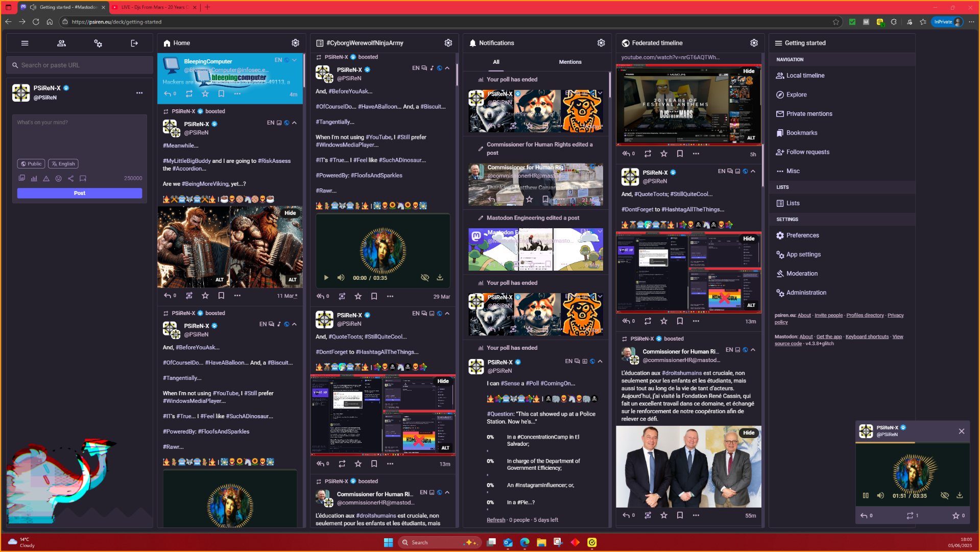This screenshot has height=552, width=980.
Task: Click the share-shaped icon in the compose toolbar
Action: (x=70, y=178)
